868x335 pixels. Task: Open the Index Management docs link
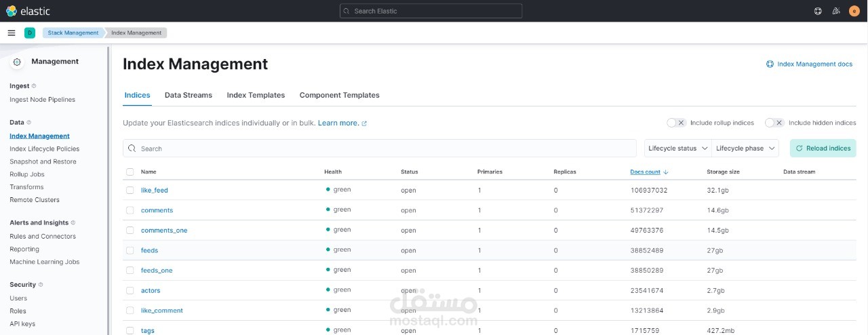tap(810, 64)
